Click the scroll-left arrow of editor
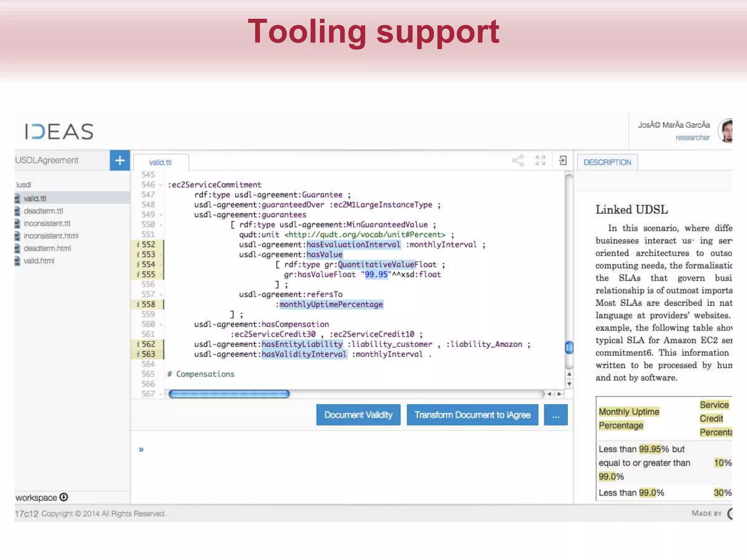Image resolution: width=747 pixels, height=560 pixels. point(549,394)
